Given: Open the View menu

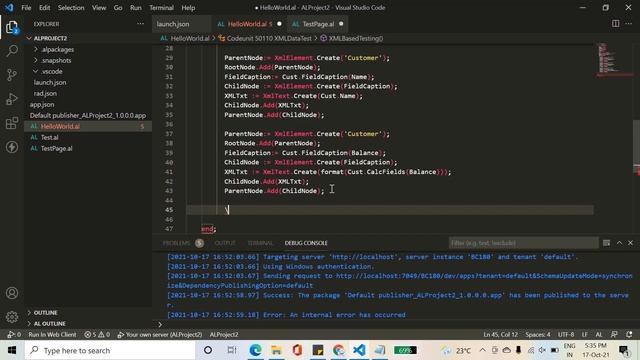Looking at the screenshot, I should coord(99,8).
